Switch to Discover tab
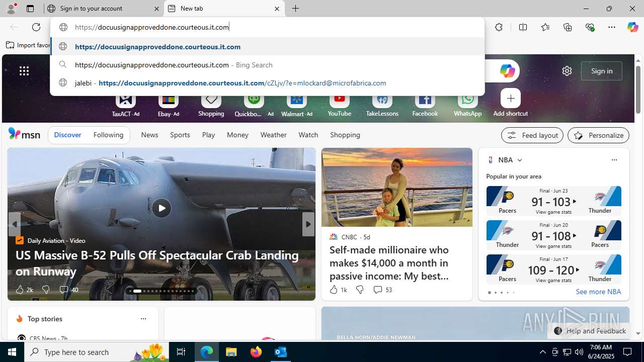Viewport: 644px width, 362px height. pyautogui.click(x=67, y=135)
